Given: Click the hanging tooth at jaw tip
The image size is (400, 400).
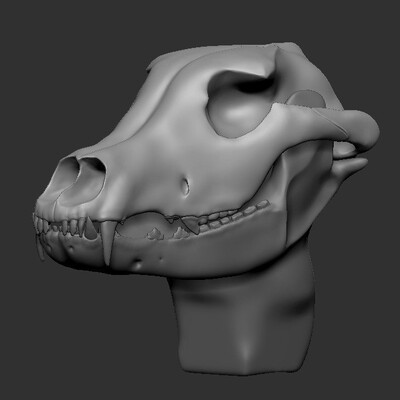Looking at the screenshot, I should pos(41,248).
